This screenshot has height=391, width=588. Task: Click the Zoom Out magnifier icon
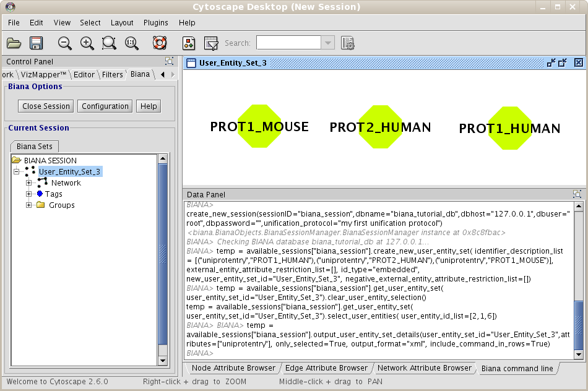(65, 43)
